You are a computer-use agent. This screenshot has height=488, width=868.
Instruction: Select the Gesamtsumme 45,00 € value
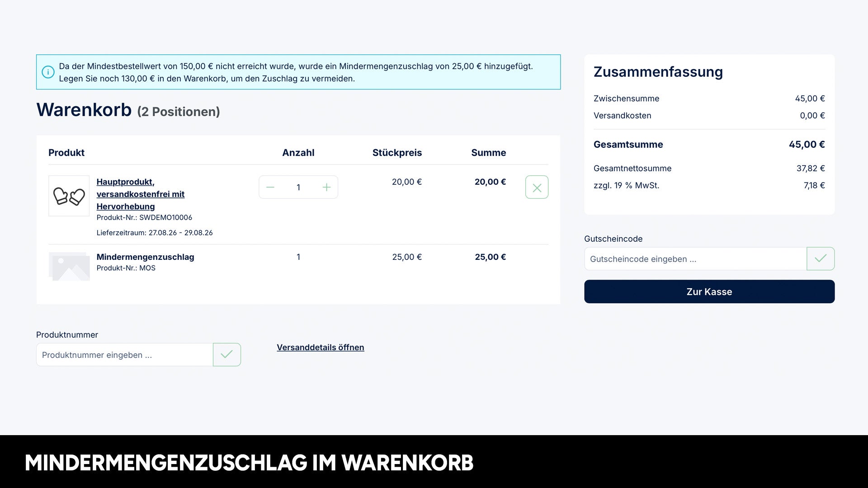(x=807, y=145)
